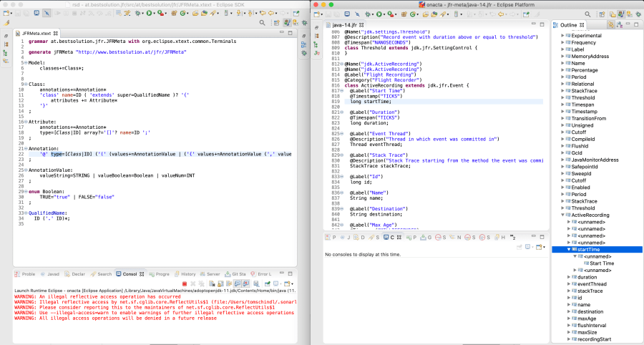Click the green Run button in Eclipse SDK toolbar

(x=150, y=13)
